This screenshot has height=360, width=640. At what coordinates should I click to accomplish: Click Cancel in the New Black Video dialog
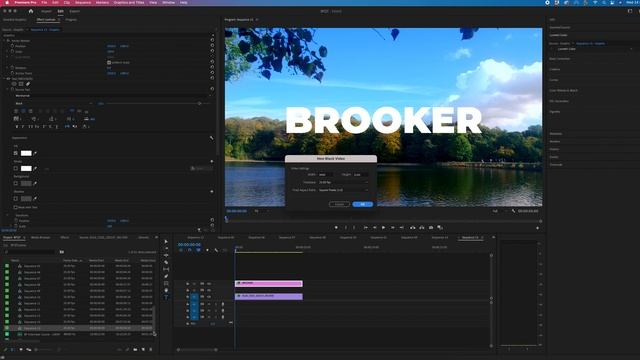[x=339, y=204]
